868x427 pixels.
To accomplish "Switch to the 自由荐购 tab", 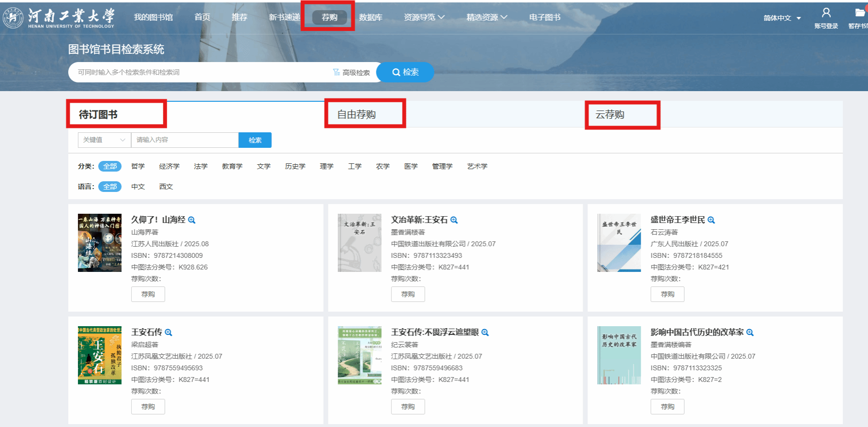I will [x=356, y=114].
